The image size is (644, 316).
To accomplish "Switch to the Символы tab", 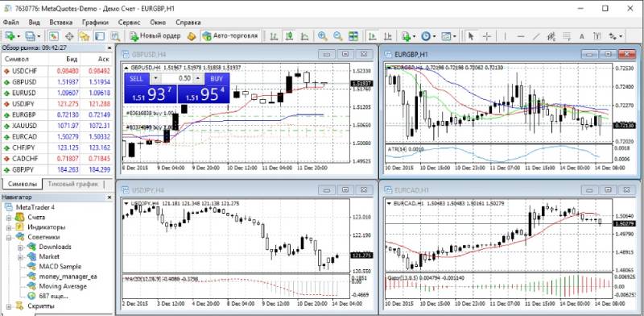I will 23,184.
